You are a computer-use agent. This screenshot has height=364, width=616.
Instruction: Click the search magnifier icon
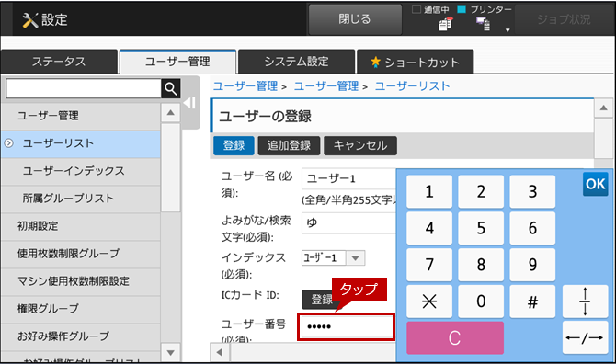click(x=170, y=89)
